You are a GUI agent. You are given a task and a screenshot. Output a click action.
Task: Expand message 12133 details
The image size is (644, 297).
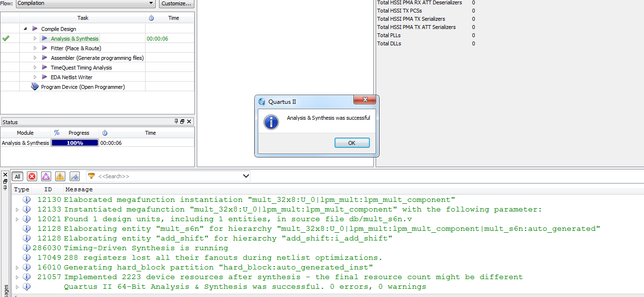point(17,209)
